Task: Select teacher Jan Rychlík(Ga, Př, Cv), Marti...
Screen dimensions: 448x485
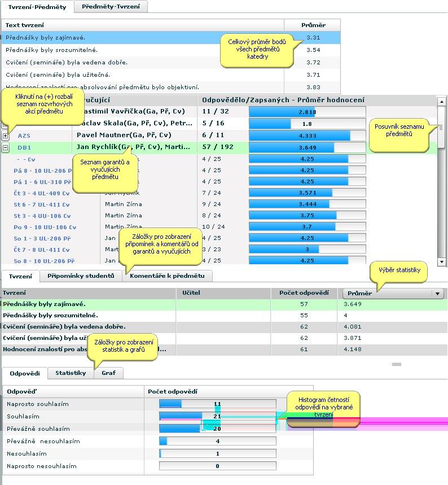Action: [x=133, y=147]
